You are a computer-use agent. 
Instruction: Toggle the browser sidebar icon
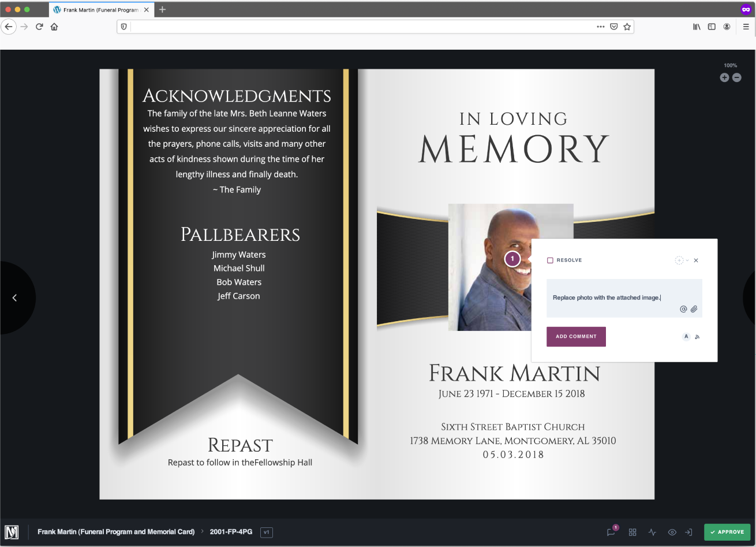(x=712, y=27)
